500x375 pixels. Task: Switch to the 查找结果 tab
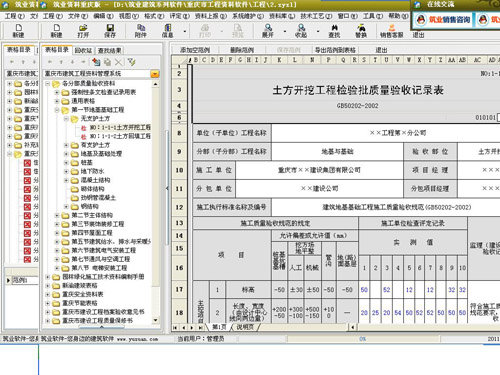(110, 51)
